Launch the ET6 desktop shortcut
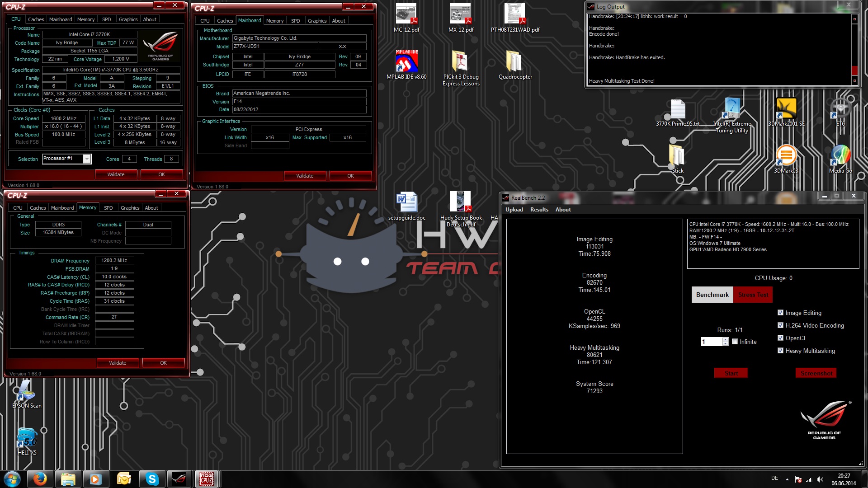This screenshot has width=868, height=488. click(x=840, y=113)
